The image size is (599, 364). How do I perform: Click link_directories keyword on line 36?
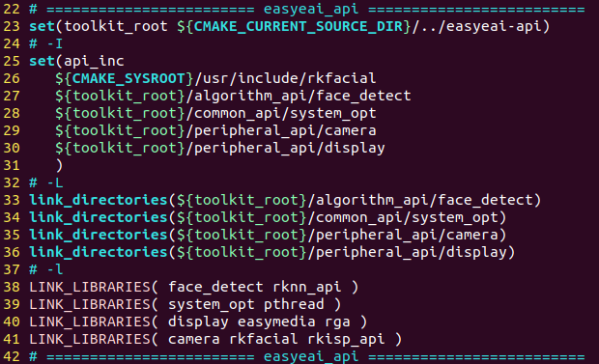(99, 252)
